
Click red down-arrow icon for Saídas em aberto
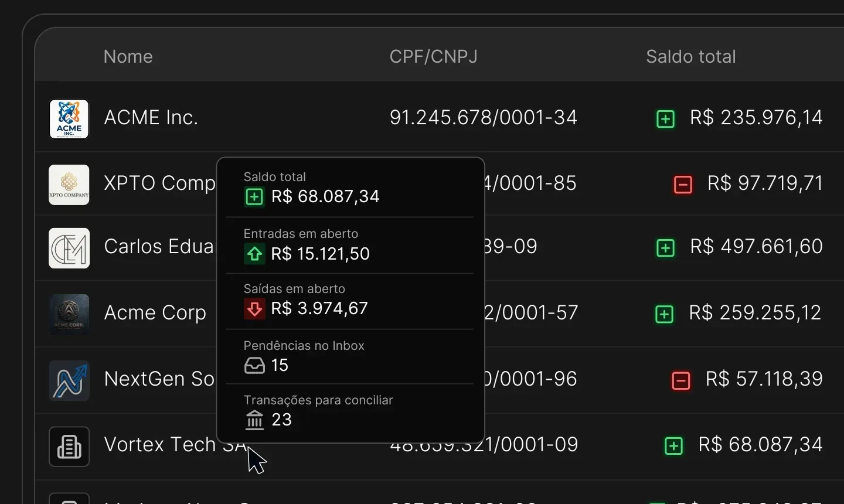pos(254,308)
